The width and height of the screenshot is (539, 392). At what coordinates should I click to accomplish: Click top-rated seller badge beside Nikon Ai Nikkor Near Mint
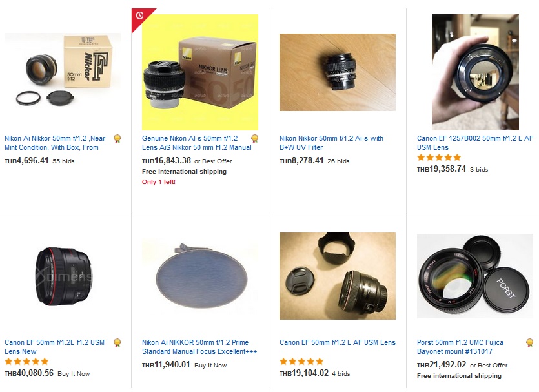pos(117,139)
